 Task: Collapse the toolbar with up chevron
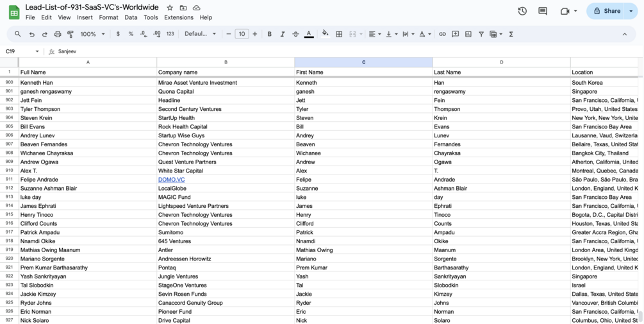pos(625,34)
